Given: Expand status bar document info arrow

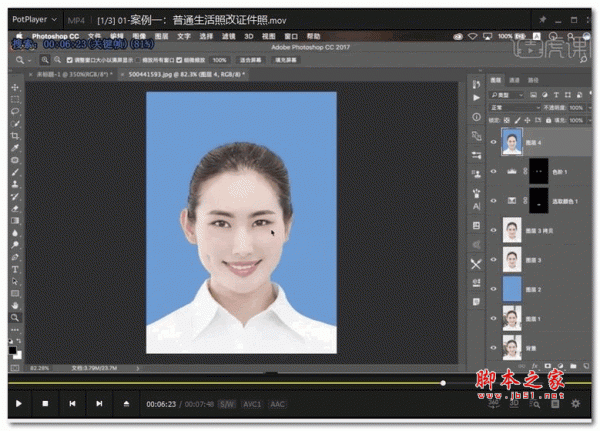Looking at the screenshot, I should (138, 368).
